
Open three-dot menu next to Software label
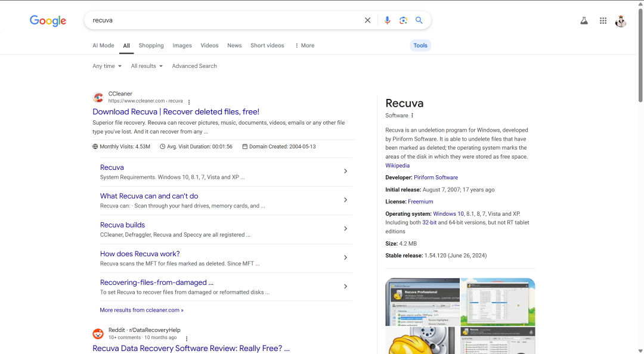(x=413, y=116)
